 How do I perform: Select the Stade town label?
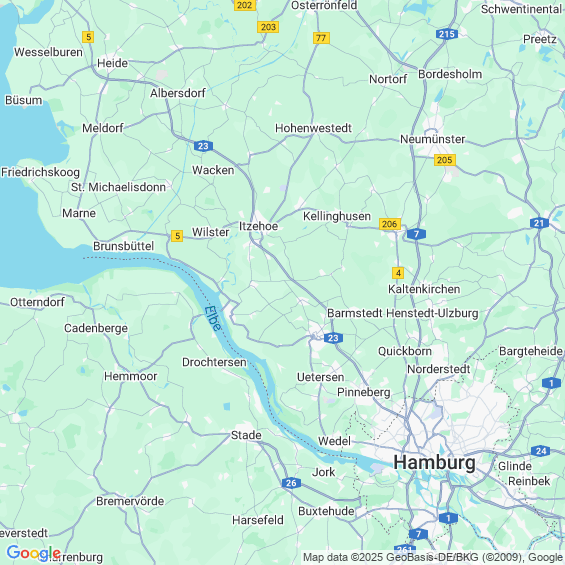[x=246, y=435]
